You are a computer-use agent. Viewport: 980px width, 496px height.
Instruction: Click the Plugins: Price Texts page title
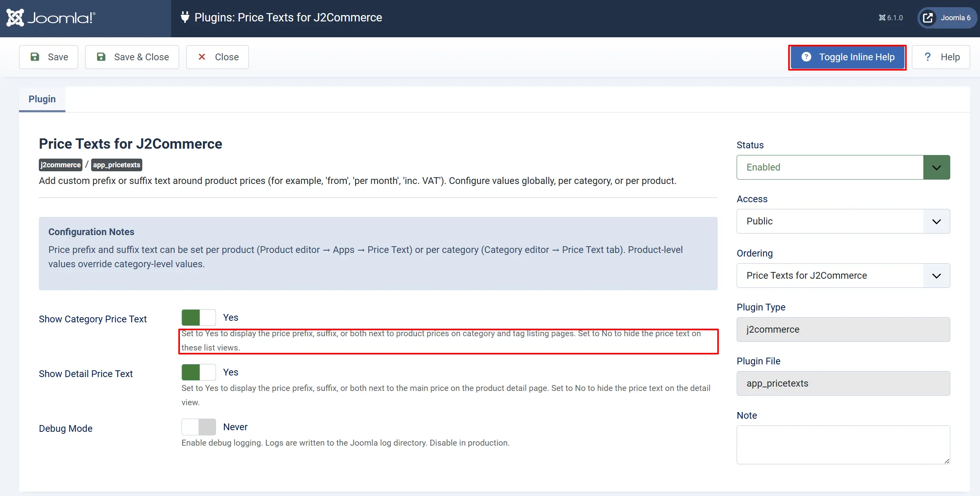(288, 17)
